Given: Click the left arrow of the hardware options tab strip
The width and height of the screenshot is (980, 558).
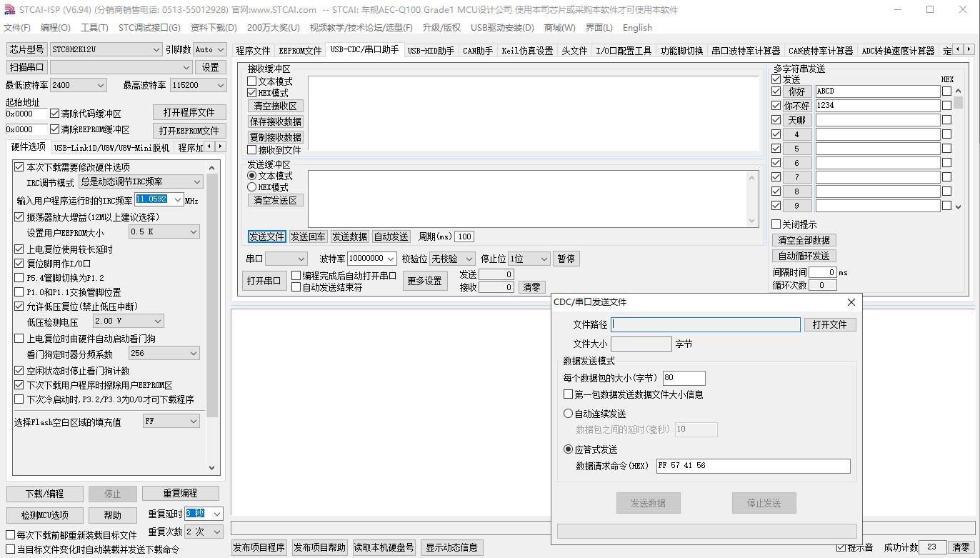Looking at the screenshot, I should [x=209, y=146].
